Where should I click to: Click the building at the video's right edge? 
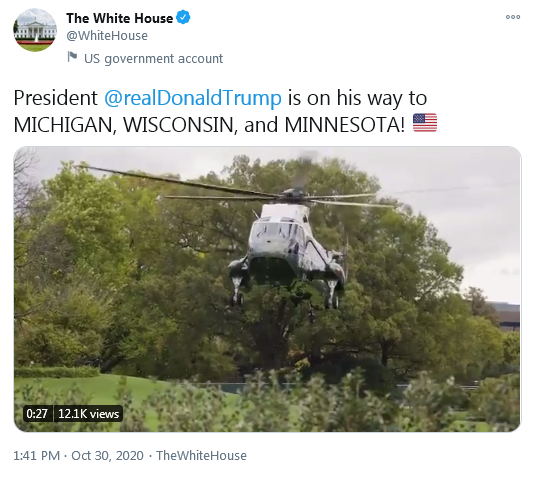pyautogui.click(x=506, y=316)
